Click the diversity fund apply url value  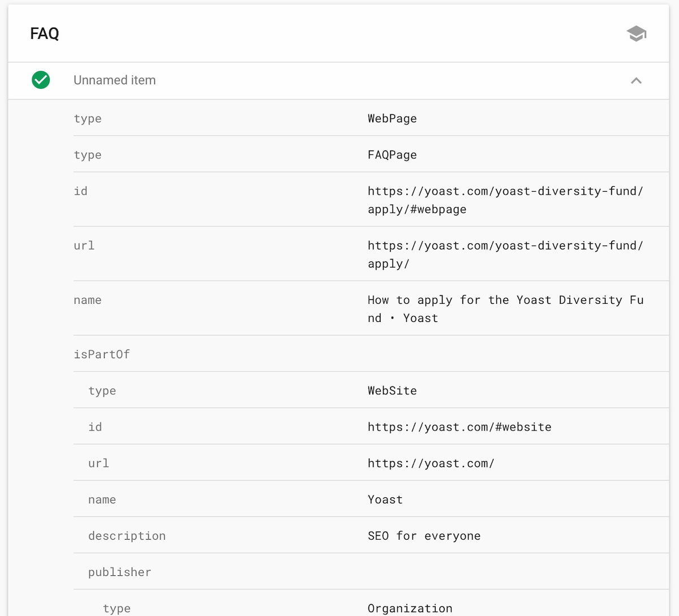point(505,255)
